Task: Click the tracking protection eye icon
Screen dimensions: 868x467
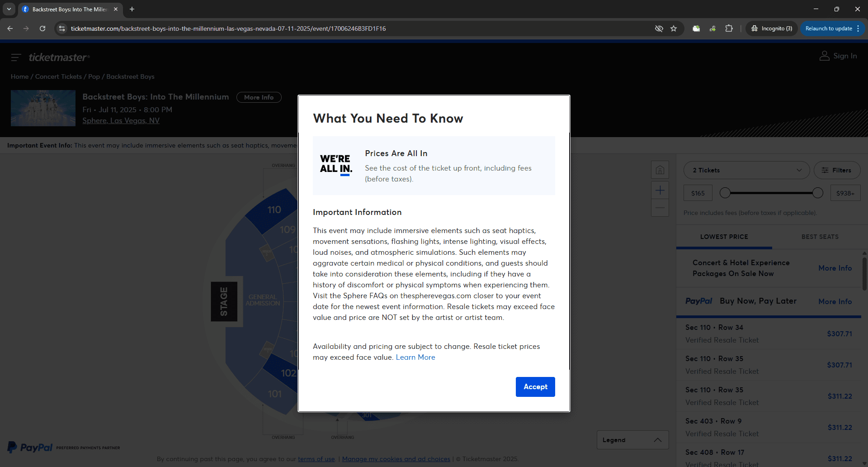Action: pos(659,29)
